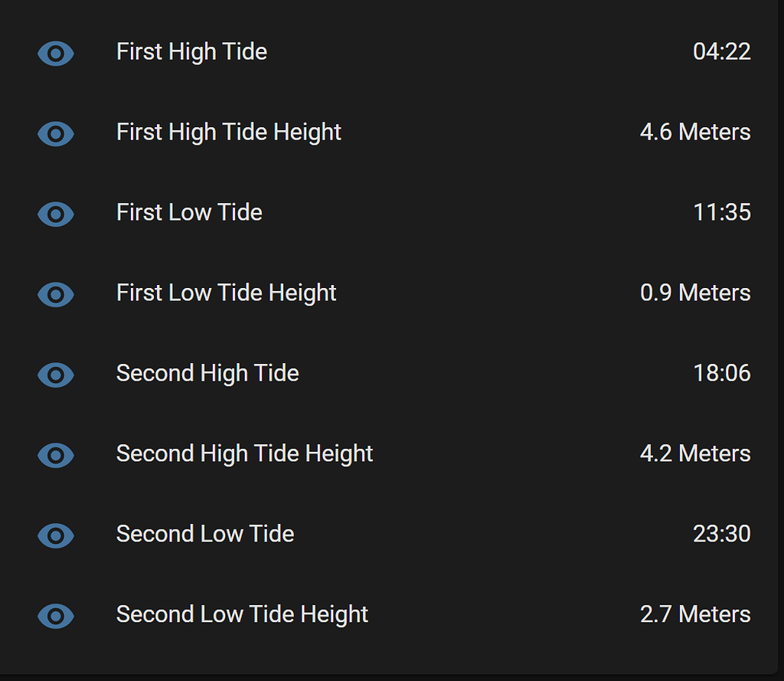
Task: Select the First Low Tide label
Action: point(189,213)
